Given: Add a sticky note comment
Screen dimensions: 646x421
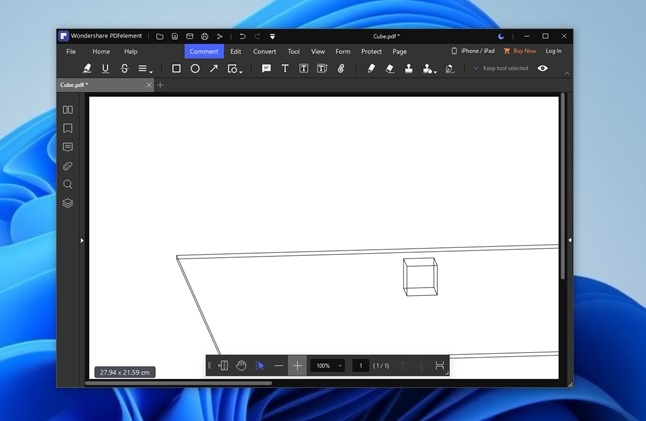Looking at the screenshot, I should [267, 68].
